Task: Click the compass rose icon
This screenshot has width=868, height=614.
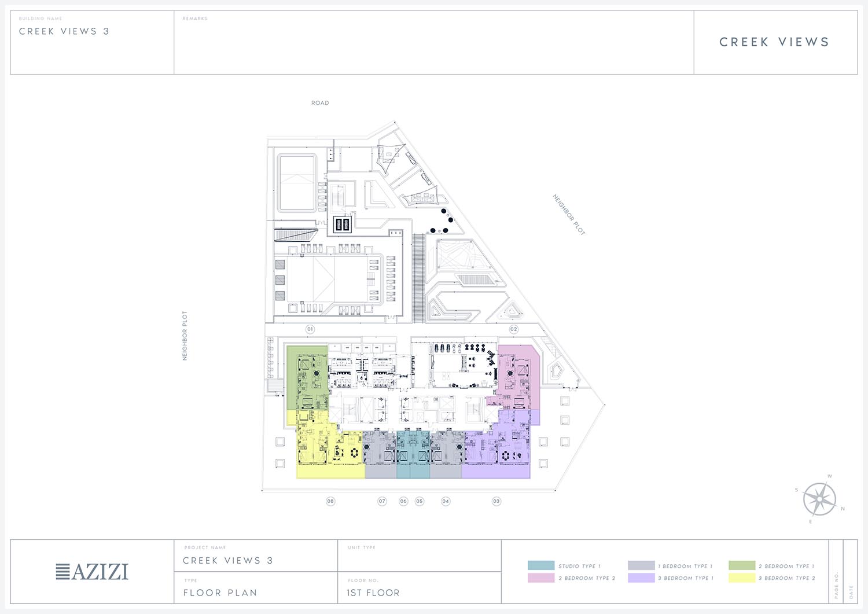Action: point(819,499)
